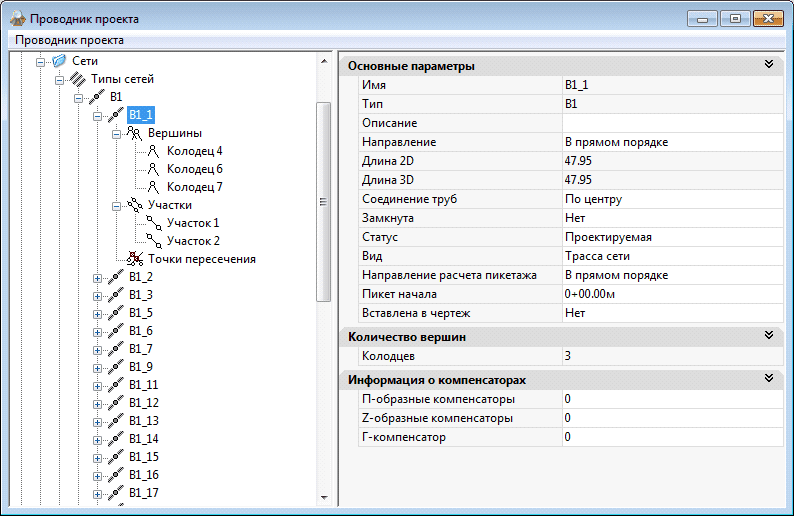
Task: Select the Точки пересечения tree item
Action: (202, 259)
